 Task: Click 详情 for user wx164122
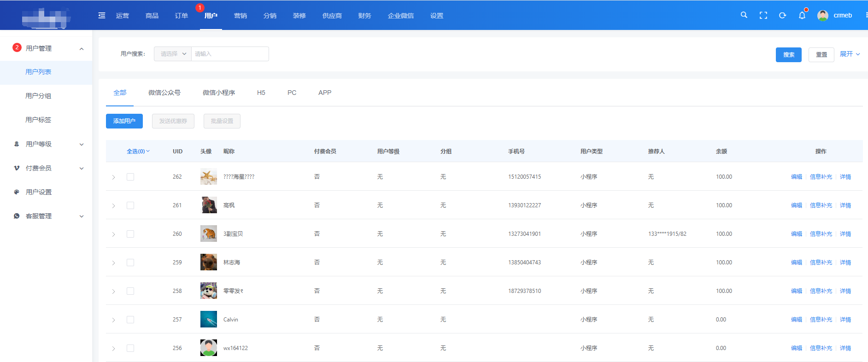[845, 348]
